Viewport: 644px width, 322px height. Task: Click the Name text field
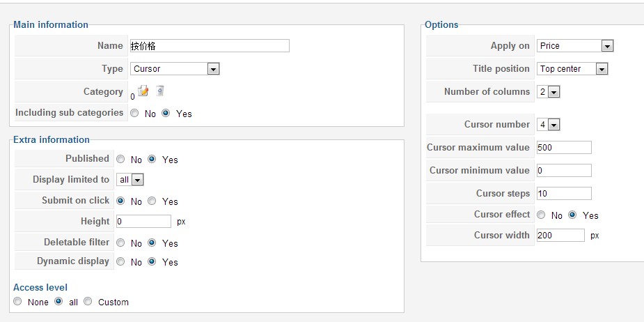210,45
